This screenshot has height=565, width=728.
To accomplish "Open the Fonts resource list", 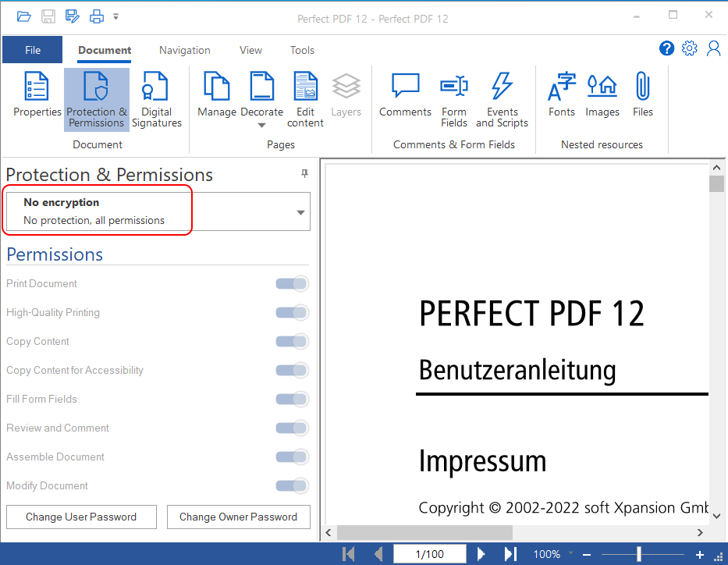I will coord(561,95).
